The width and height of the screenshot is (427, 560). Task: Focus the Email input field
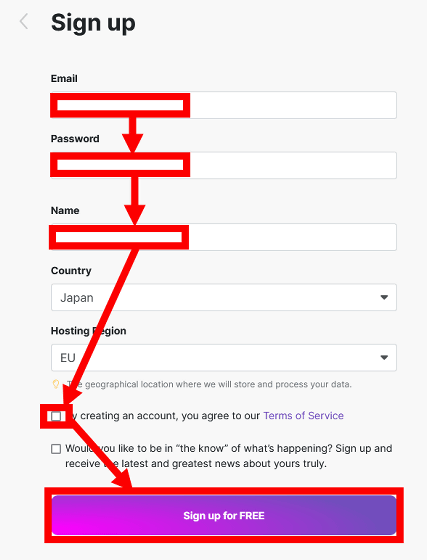(x=224, y=105)
